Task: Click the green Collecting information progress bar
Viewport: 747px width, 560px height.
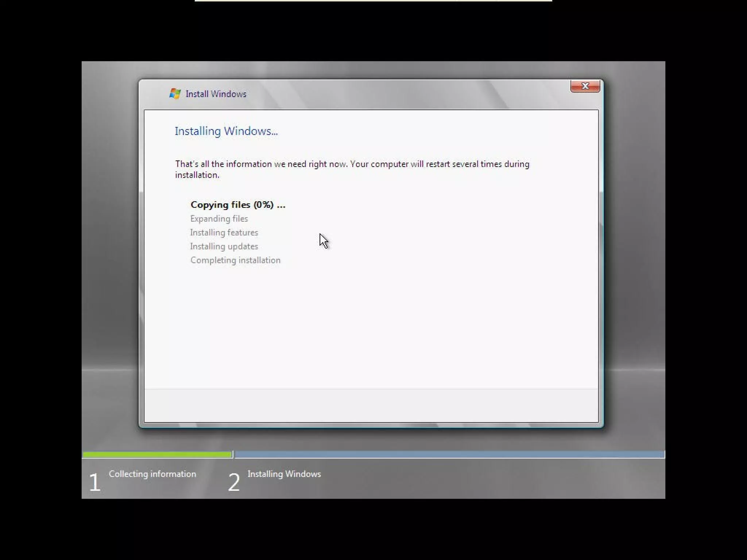Action: tap(157, 454)
